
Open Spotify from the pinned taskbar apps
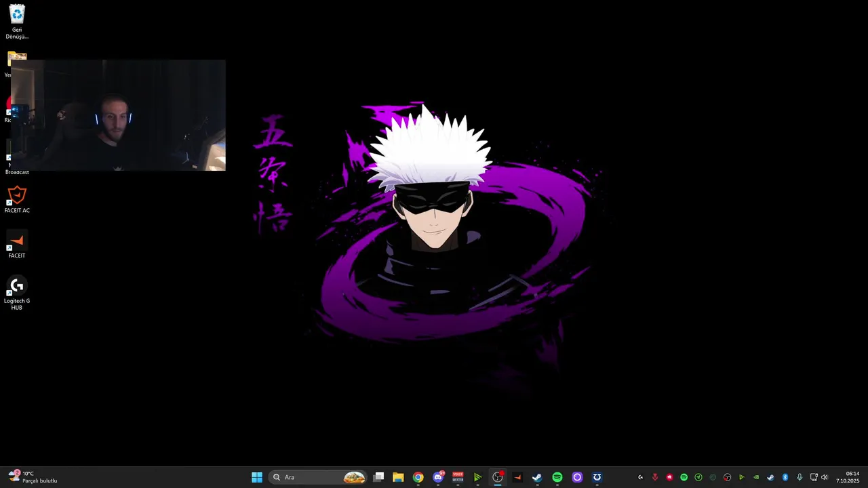pos(557,477)
